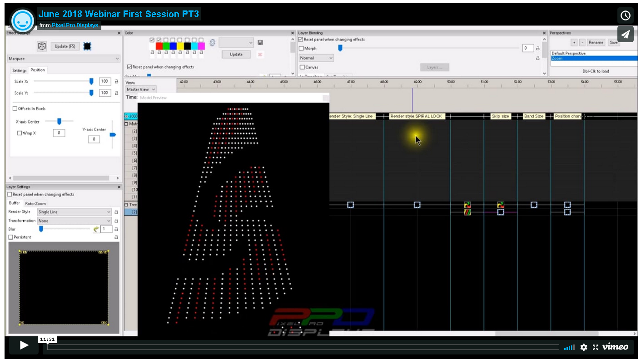Open the Marquee effect dropdown
This screenshot has height=364, width=641.
(x=64, y=59)
